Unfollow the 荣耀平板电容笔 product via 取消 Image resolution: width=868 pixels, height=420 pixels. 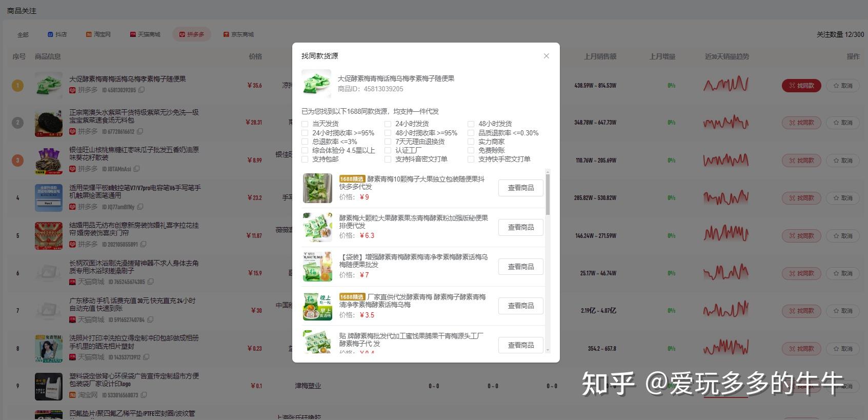pos(842,198)
